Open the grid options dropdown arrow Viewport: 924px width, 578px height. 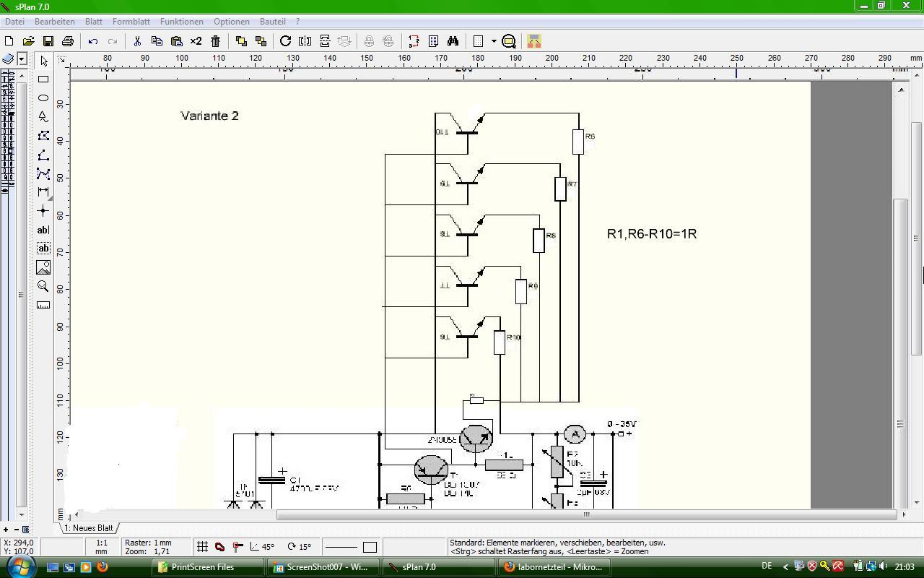pyautogui.click(x=494, y=41)
